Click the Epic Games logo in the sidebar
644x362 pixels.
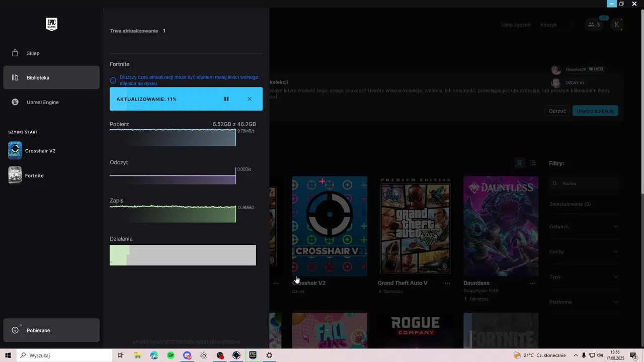pyautogui.click(x=51, y=24)
